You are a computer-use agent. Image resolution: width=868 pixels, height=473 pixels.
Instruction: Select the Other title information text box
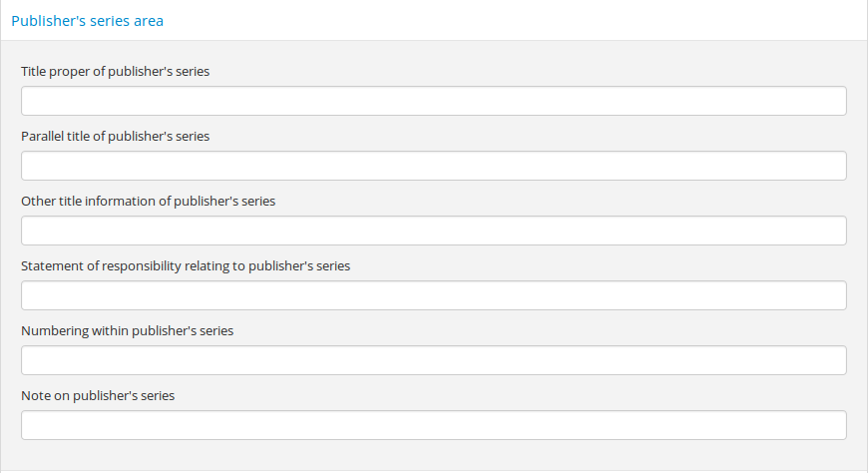433,231
